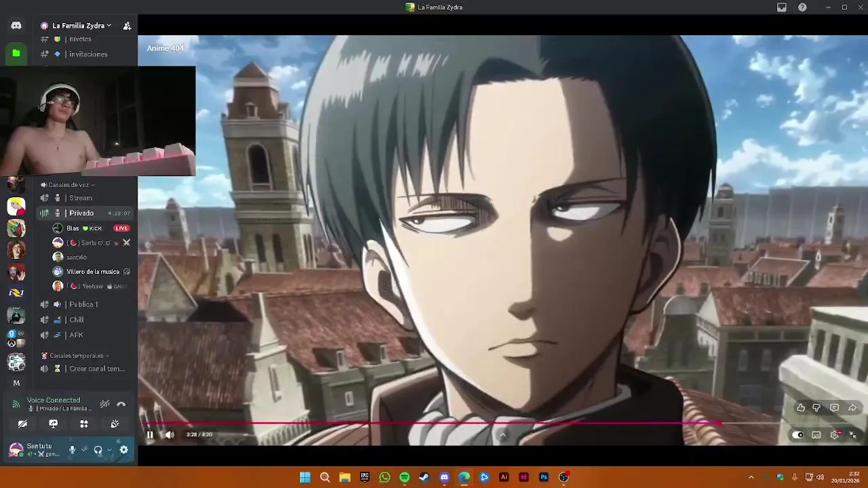Join the AFK voice channel
Image resolution: width=868 pixels, height=488 pixels.
pos(85,335)
